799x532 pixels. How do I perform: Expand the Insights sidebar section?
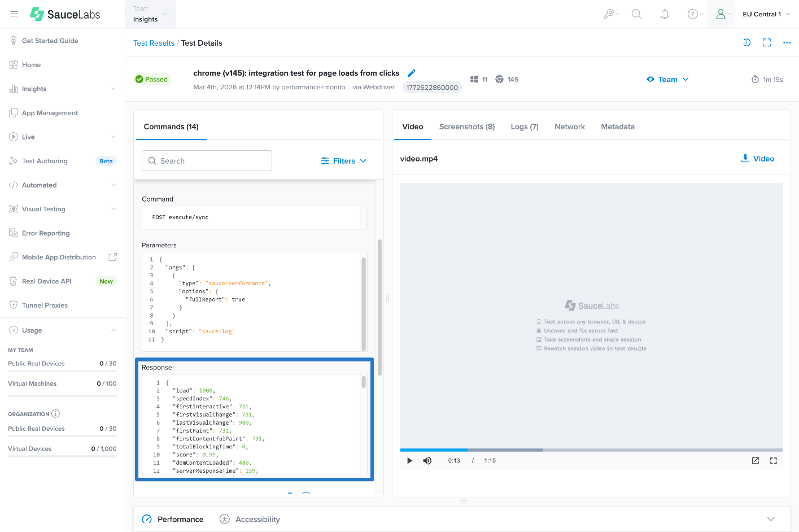pyautogui.click(x=62, y=89)
